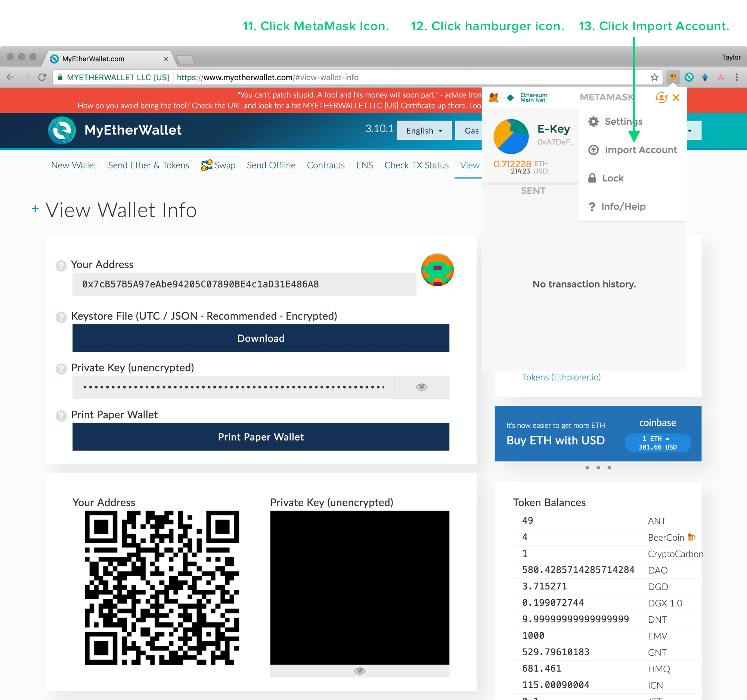Click the ANT token balance row

607,521
